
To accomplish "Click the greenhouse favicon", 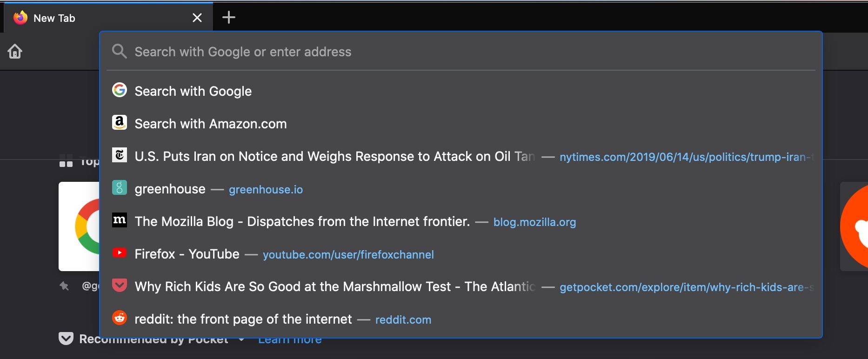I will tap(120, 188).
